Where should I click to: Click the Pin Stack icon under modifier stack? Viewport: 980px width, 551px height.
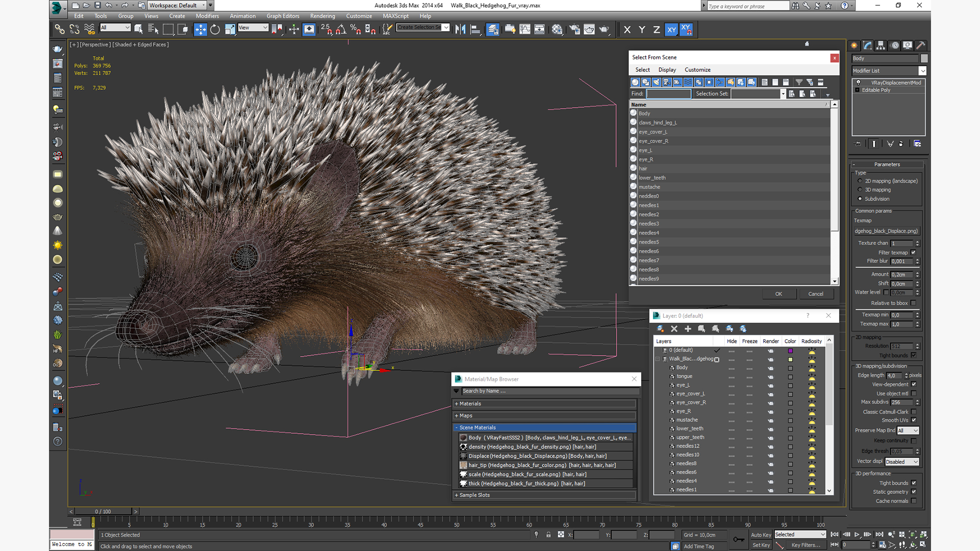[857, 144]
